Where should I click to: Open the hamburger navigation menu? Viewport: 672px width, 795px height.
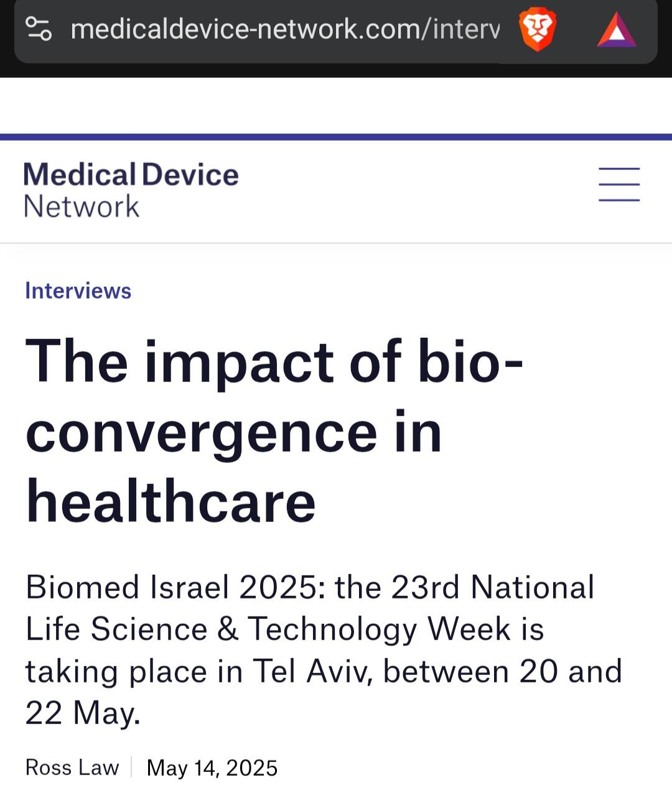coord(618,184)
